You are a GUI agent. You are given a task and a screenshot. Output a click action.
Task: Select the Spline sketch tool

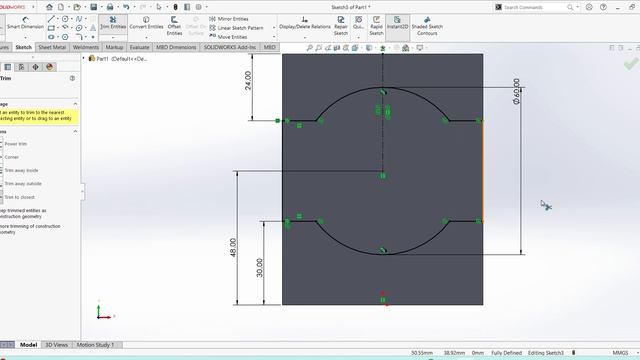(x=79, y=19)
